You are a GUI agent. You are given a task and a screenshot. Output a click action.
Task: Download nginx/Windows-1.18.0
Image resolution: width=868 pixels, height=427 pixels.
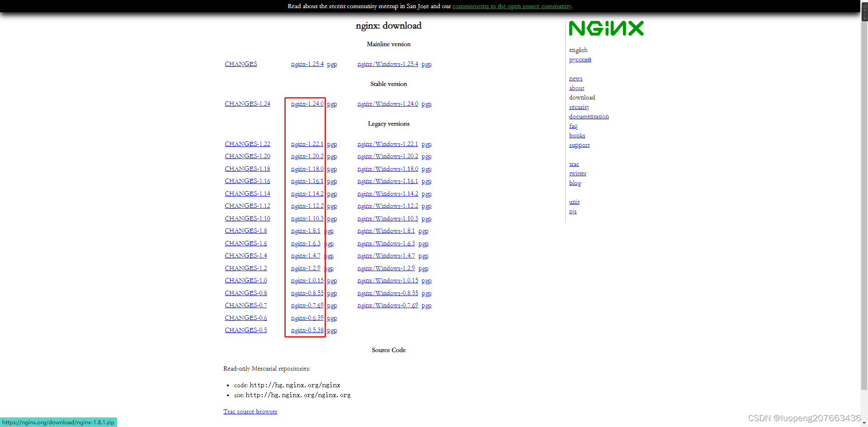[x=388, y=169]
